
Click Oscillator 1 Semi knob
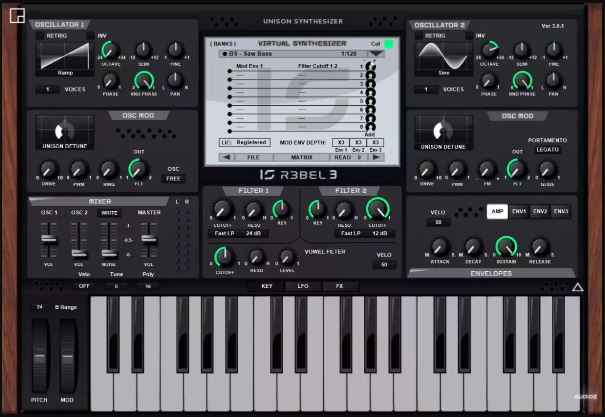pyautogui.click(x=143, y=50)
